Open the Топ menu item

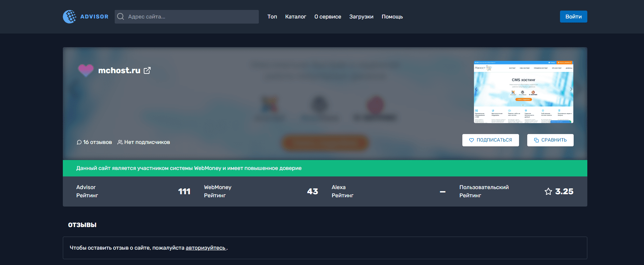tap(272, 17)
